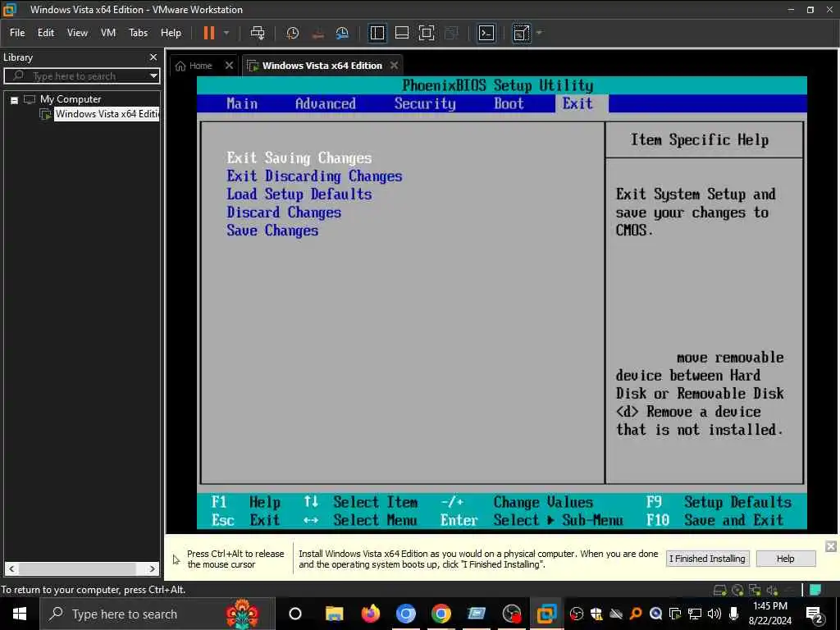The image size is (840, 630).
Task: Click the network adapter status icon
Action: 755,591
